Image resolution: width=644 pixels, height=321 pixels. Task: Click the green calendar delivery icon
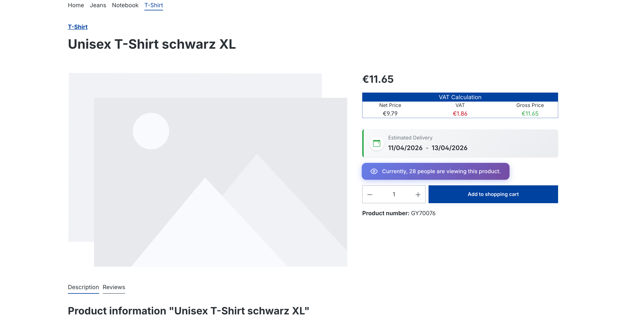(376, 143)
